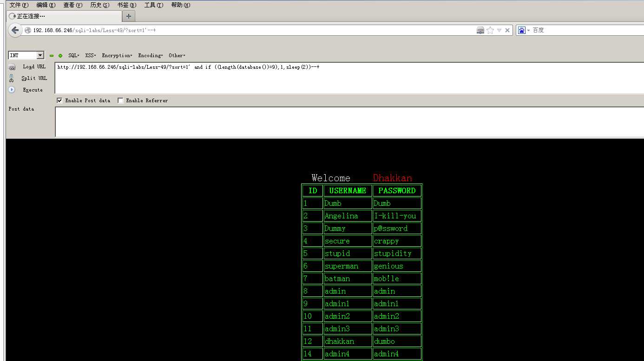The height and width of the screenshot is (361, 644).
Task: Click the crappy password cell
Action: point(397,241)
